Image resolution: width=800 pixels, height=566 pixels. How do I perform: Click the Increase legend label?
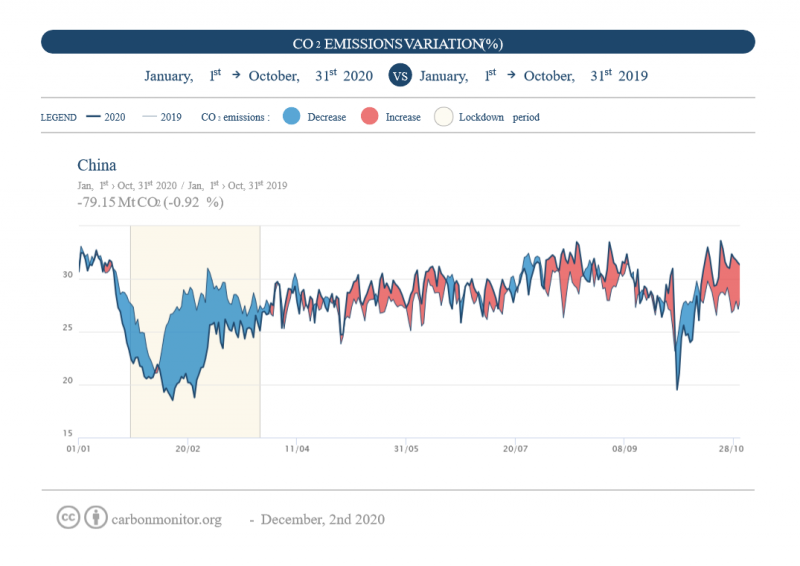coord(403,117)
